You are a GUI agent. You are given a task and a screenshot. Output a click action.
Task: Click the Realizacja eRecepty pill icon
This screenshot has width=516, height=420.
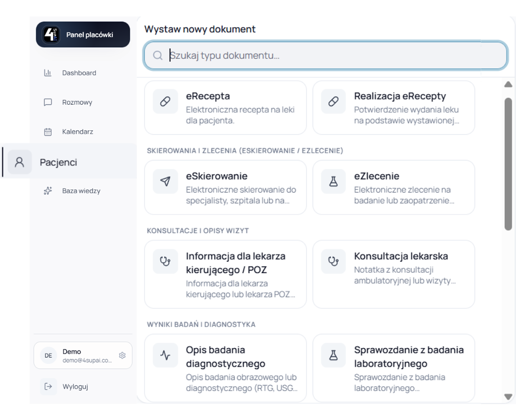click(x=333, y=101)
